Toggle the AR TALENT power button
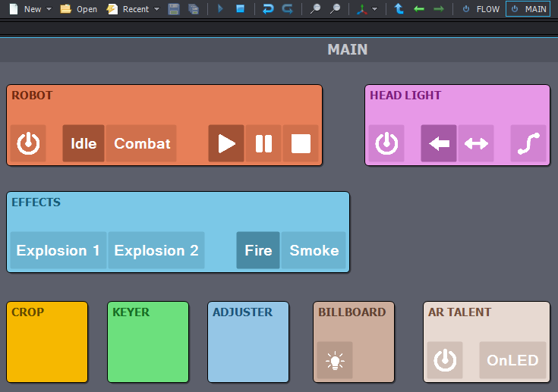 445,360
